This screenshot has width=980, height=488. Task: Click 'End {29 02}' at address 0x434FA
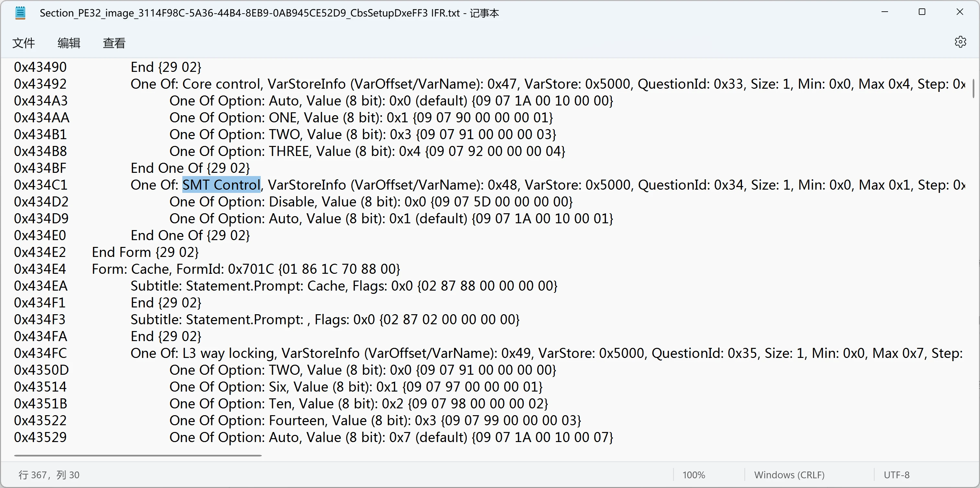(166, 336)
